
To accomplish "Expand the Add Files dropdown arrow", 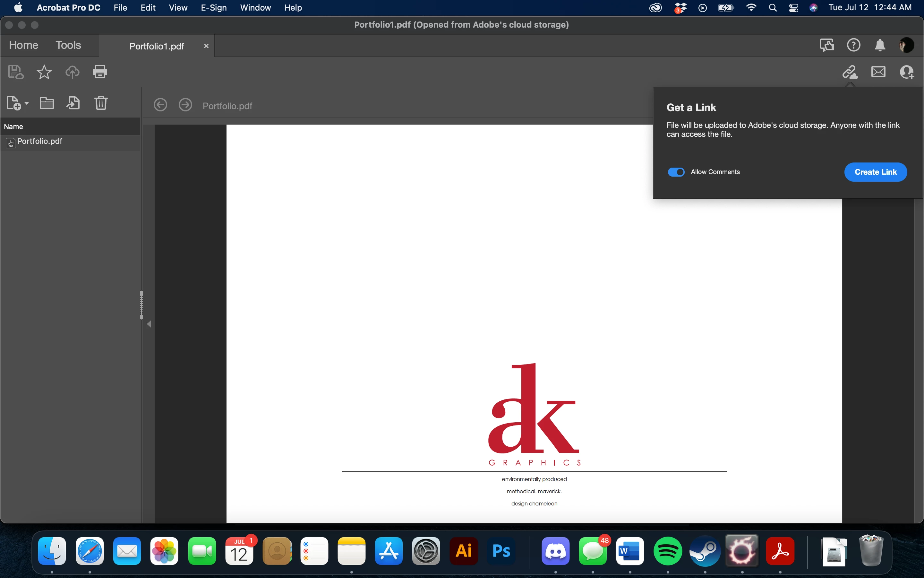I will tap(26, 104).
